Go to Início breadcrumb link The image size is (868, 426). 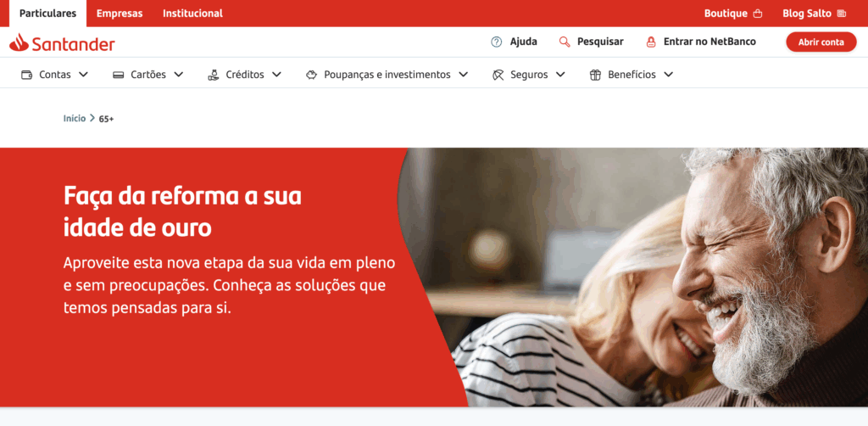(x=75, y=118)
